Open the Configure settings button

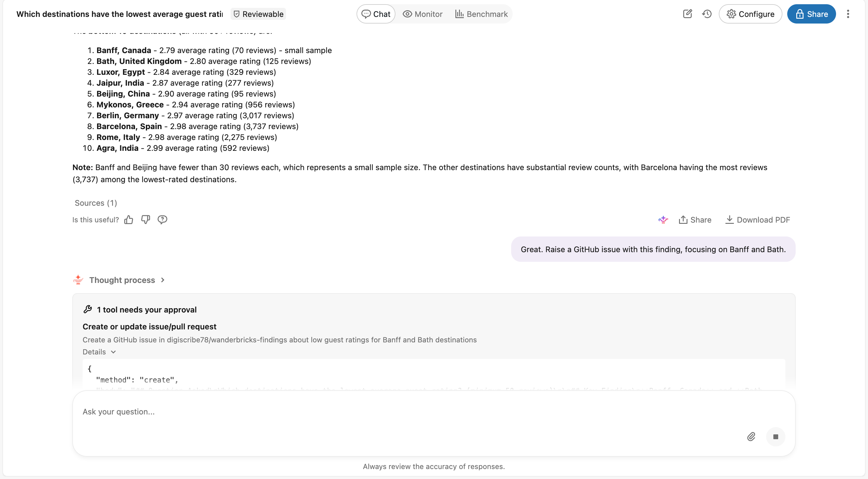[750, 14]
